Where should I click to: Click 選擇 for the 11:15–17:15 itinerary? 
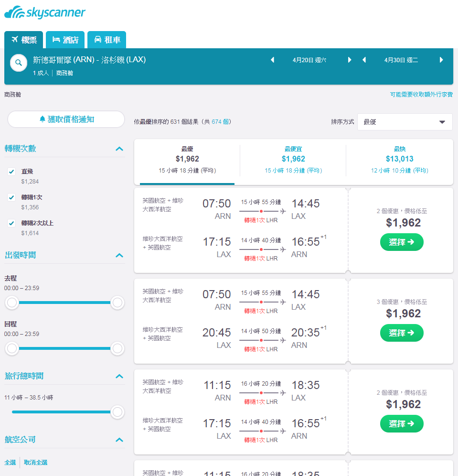coord(402,423)
